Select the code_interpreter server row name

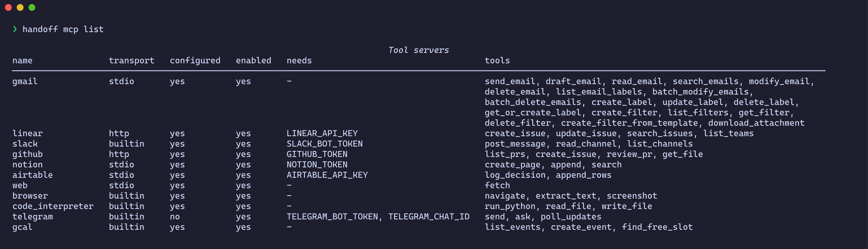click(53, 206)
